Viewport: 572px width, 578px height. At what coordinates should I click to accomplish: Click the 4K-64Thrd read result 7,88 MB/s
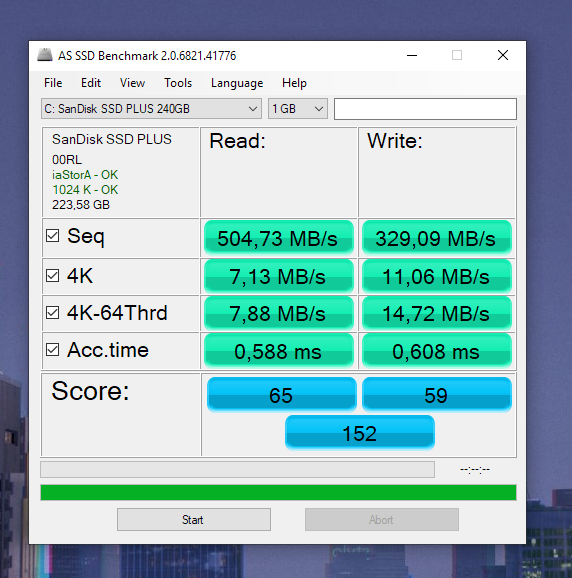(279, 313)
